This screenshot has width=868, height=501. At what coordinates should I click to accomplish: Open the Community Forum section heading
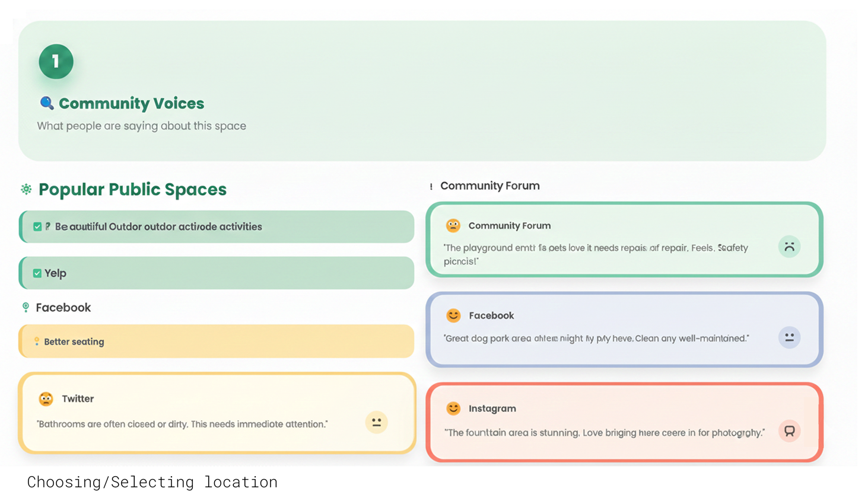tap(489, 186)
